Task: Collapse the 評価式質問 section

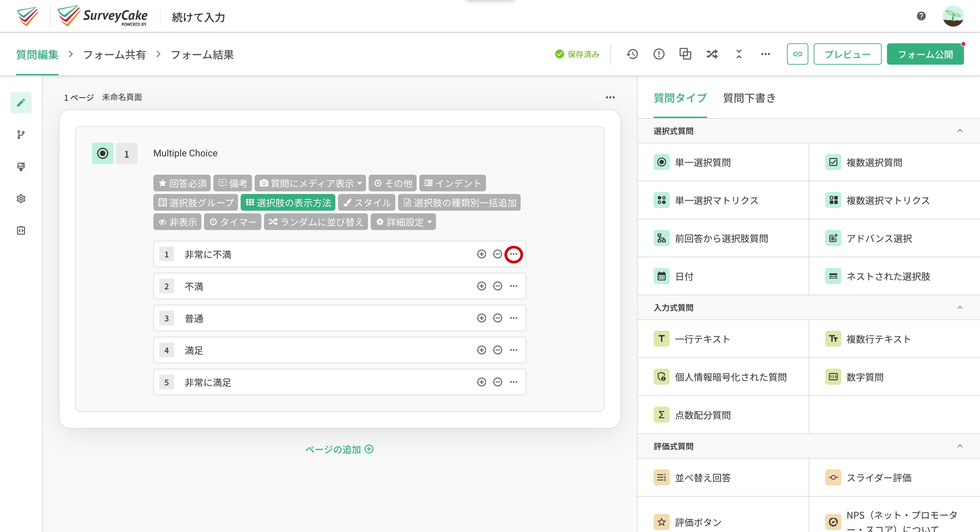Action: pos(960,446)
